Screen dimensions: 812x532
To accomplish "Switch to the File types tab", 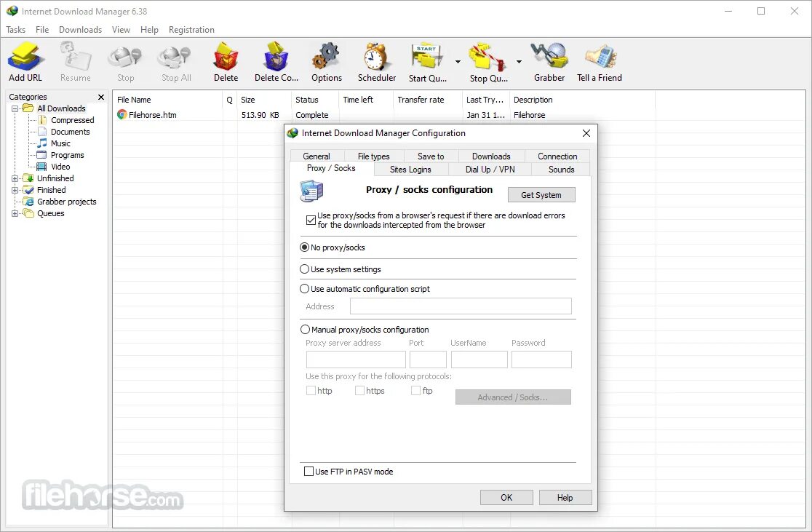I will 373,156.
